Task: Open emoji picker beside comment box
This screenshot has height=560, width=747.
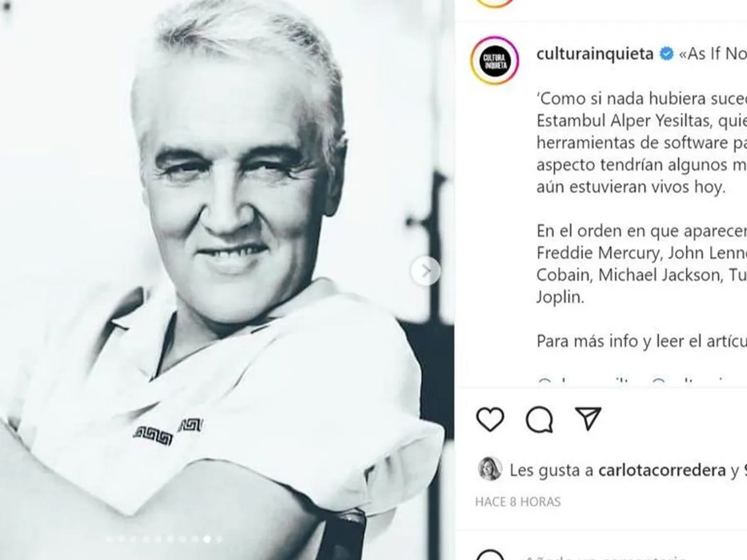Action: pos(491,557)
